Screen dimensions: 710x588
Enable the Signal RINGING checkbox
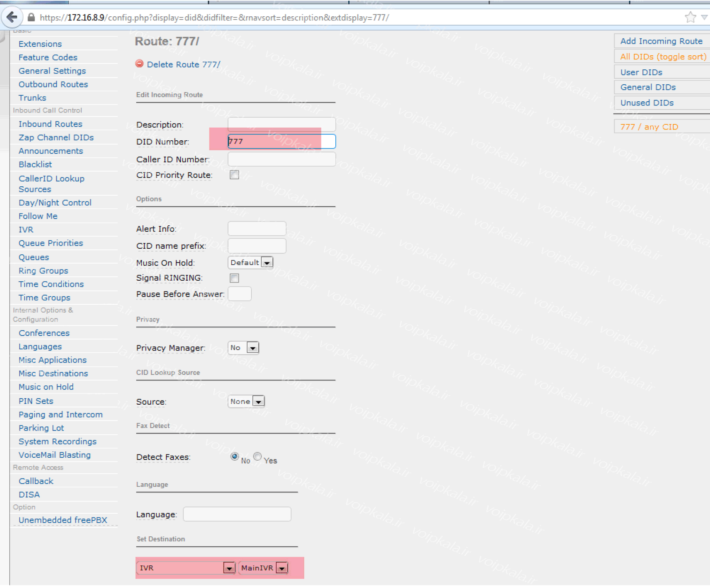click(x=234, y=278)
